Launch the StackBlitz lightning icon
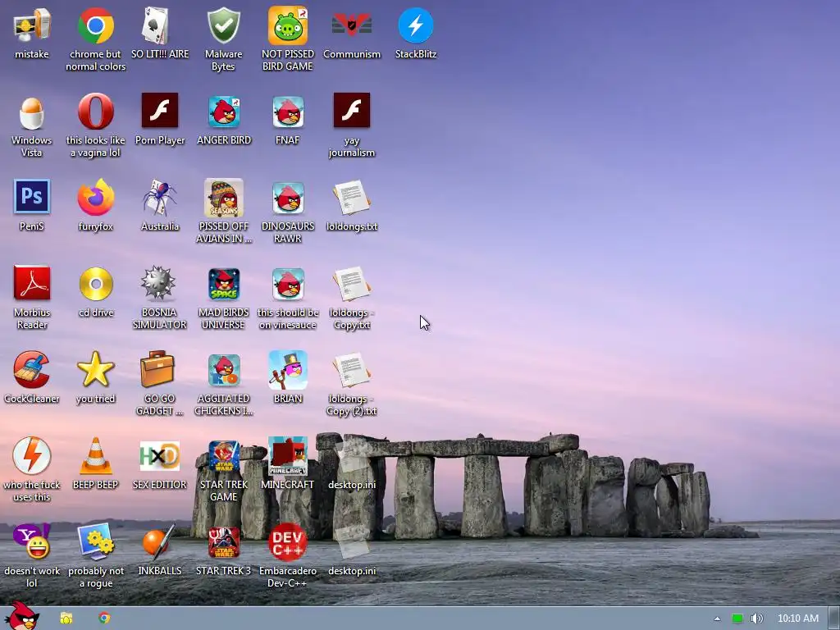840x630 pixels. click(416, 33)
